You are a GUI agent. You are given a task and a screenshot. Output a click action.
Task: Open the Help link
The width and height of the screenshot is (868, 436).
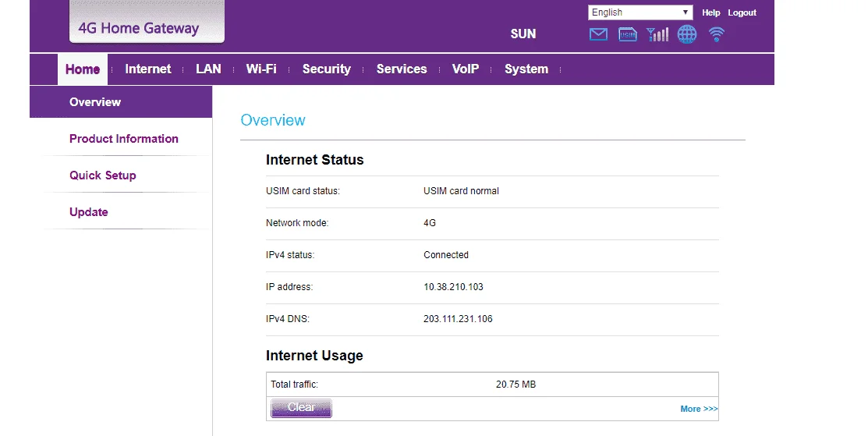coord(710,12)
